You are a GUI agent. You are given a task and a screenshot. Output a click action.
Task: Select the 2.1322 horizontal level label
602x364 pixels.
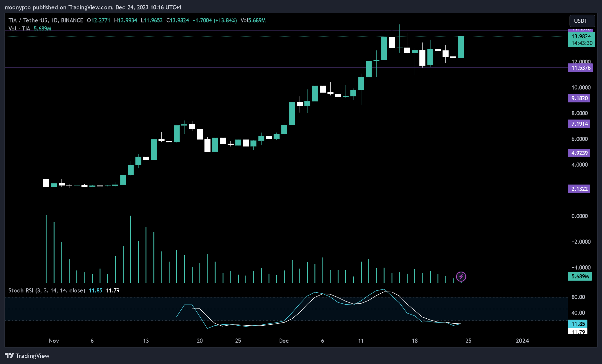[579, 189]
